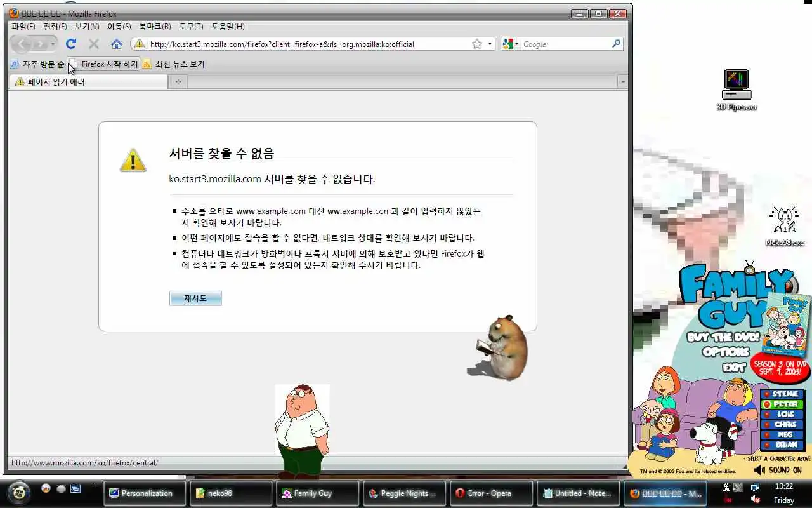This screenshot has width=812, height=508.
Task: Click the Firefox 시작 하기 bookmark
Action: (104, 64)
